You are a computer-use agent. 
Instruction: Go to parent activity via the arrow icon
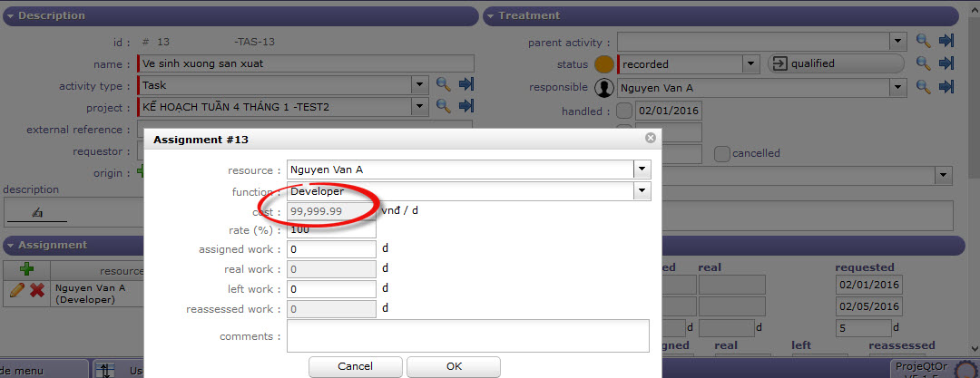(946, 41)
